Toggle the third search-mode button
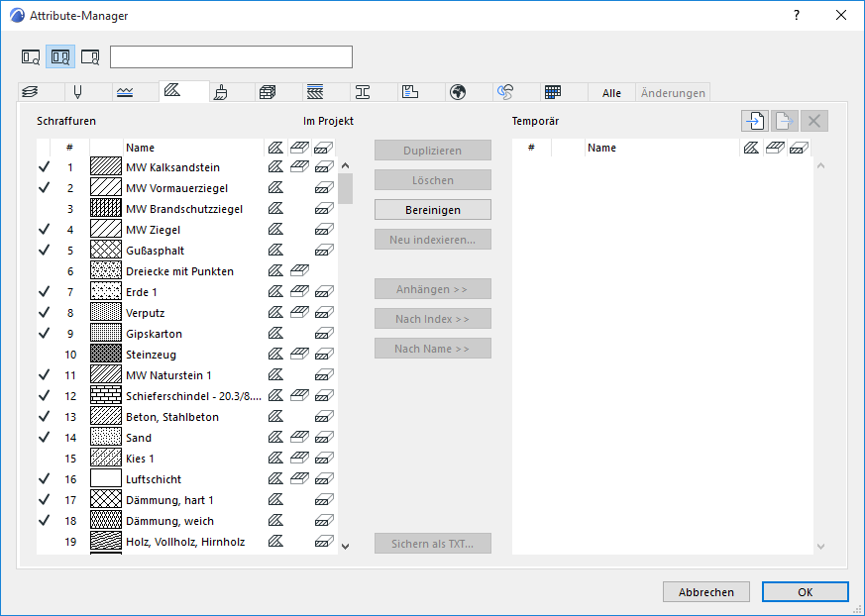Image resolution: width=865 pixels, height=616 pixels. 90,56
